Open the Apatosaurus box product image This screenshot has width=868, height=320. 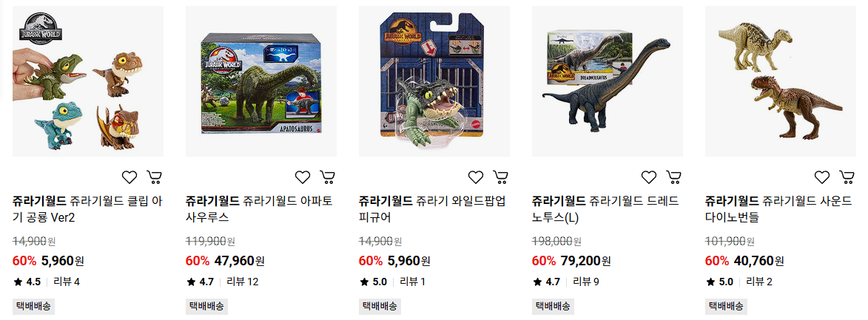click(261, 81)
